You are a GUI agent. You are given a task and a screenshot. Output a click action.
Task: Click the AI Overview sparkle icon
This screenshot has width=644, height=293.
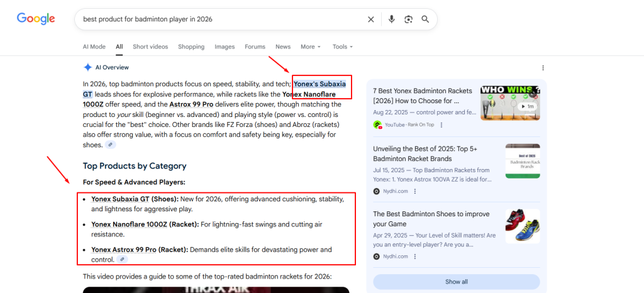87,67
